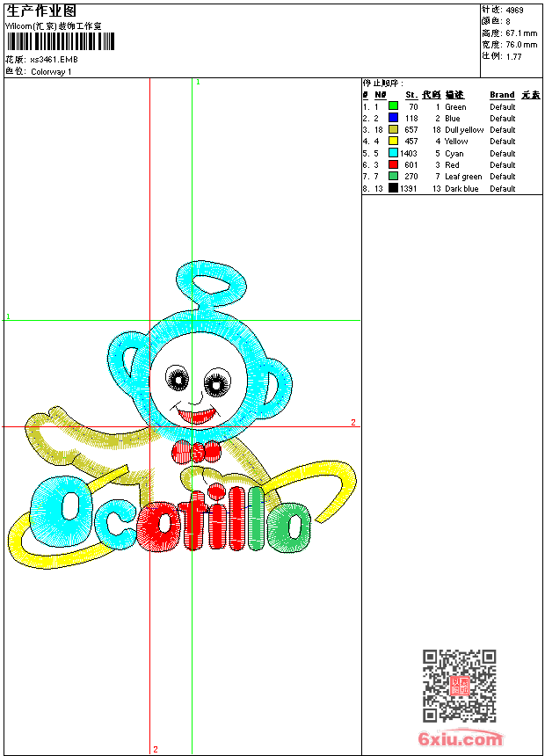Click the 'Default' brand for Green row
The width and height of the screenshot is (545, 756).
click(x=502, y=107)
